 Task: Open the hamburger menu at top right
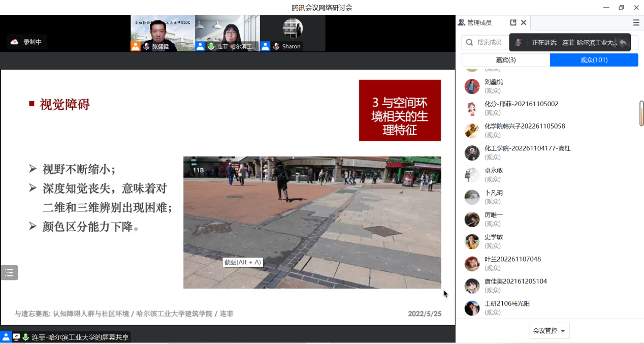[636, 22]
